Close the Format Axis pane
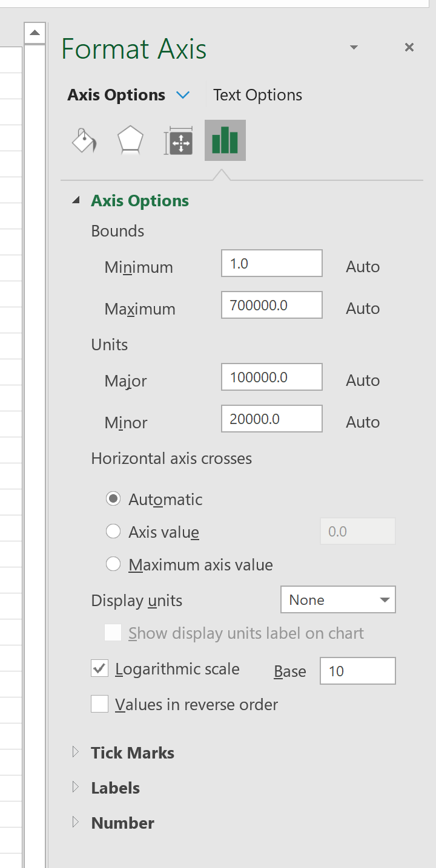Viewport: 436px width, 868px height. click(x=409, y=47)
